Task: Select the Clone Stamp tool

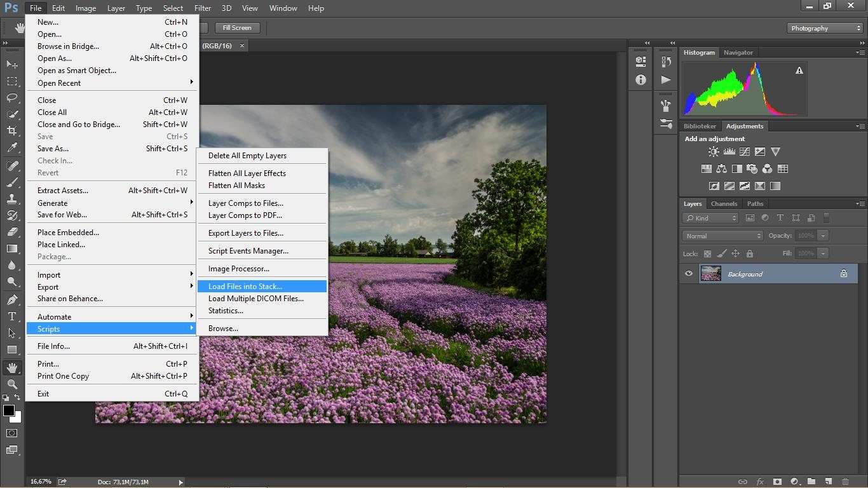Action: pos(11,200)
